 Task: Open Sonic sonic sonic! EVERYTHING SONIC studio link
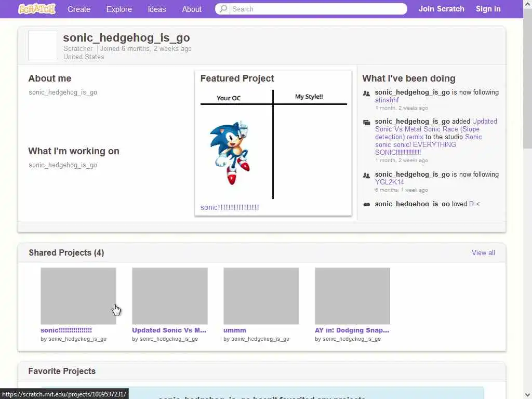[429, 144]
